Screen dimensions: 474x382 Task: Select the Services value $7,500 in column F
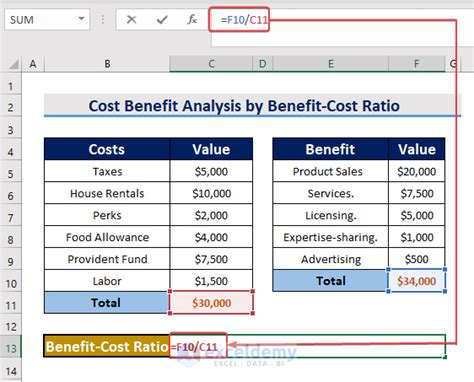pyautogui.click(x=417, y=193)
